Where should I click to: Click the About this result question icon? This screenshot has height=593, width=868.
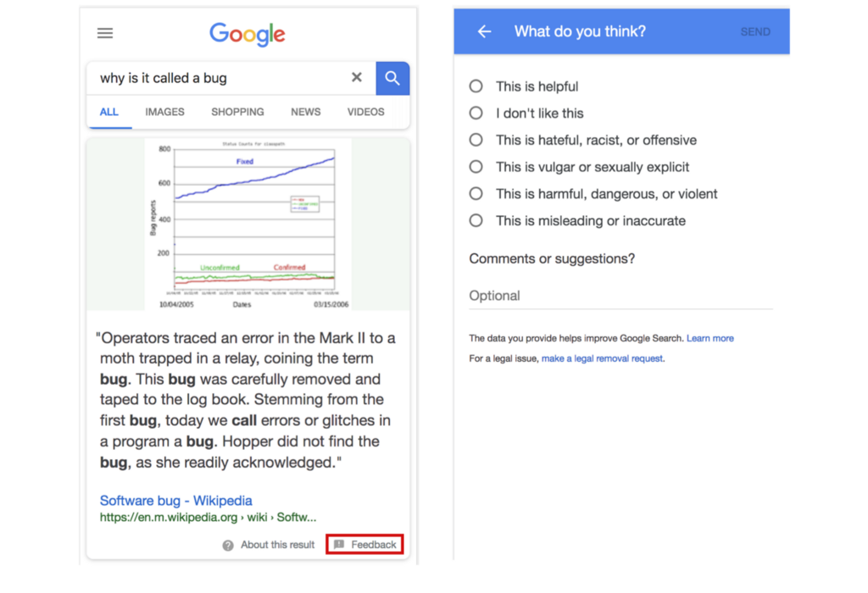click(x=228, y=546)
